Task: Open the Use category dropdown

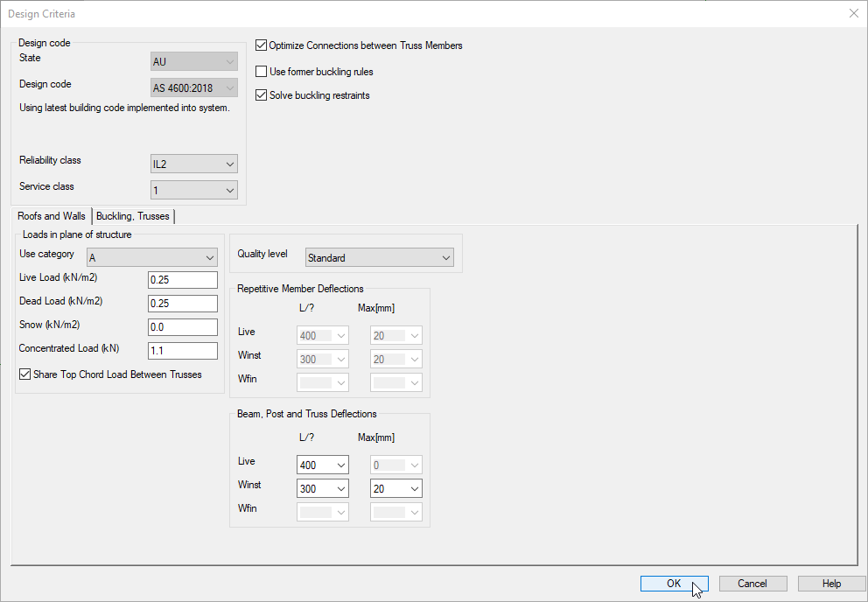Action: (x=151, y=258)
